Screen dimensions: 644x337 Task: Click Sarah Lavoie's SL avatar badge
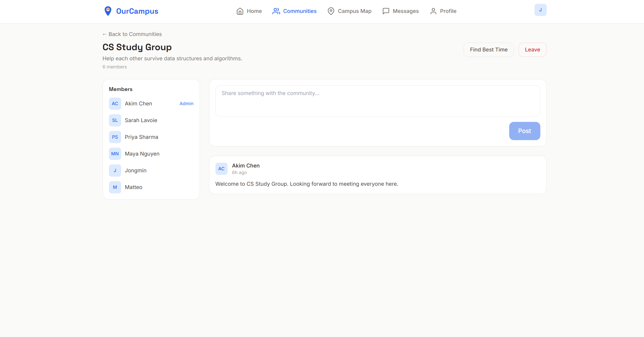[x=115, y=120]
